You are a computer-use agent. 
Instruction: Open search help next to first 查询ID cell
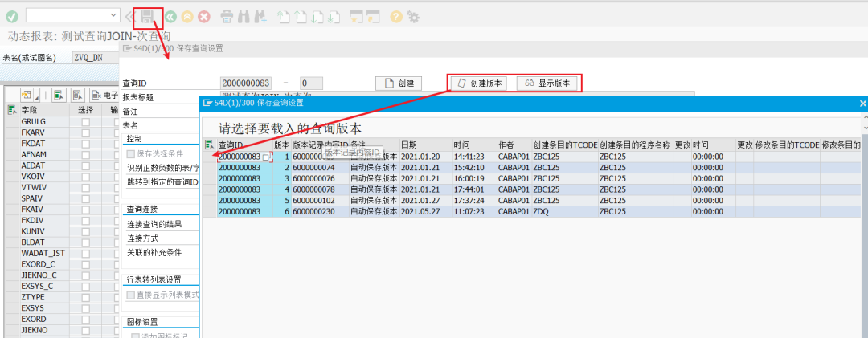click(268, 157)
